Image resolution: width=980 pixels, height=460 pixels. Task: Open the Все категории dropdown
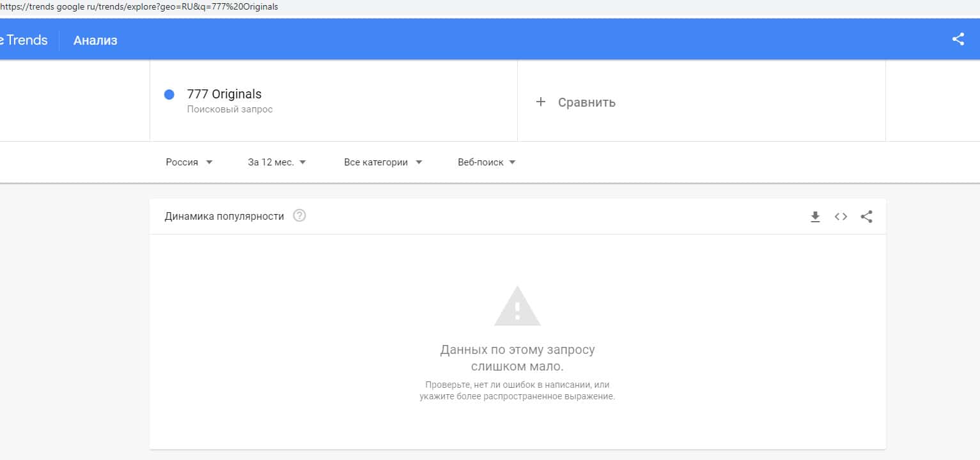[x=383, y=162]
